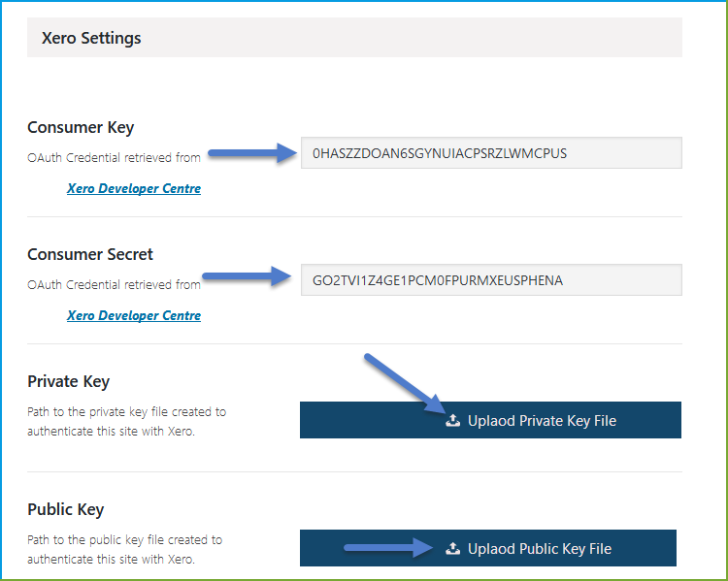Image resolution: width=728 pixels, height=581 pixels.
Task: Click the Uplaod Public Key File button
Action: point(488,548)
